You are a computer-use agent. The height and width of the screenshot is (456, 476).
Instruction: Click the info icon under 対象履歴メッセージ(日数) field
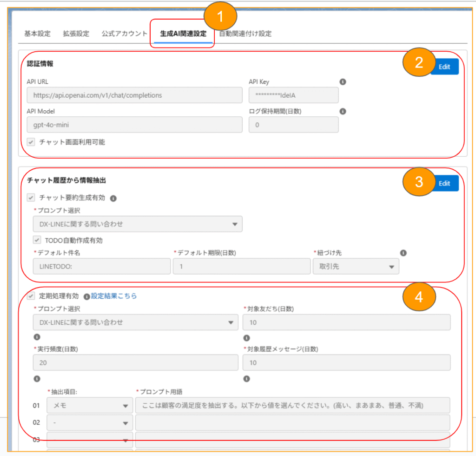click(x=246, y=378)
